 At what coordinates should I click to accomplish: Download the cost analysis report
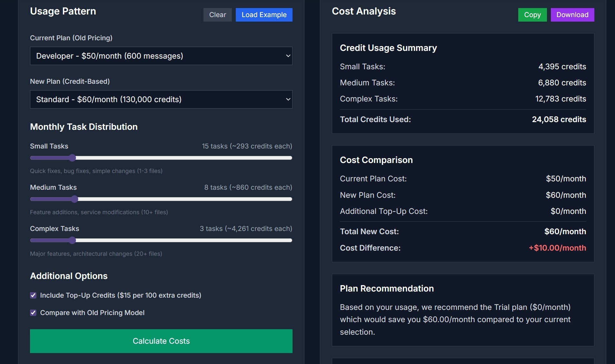(572, 15)
